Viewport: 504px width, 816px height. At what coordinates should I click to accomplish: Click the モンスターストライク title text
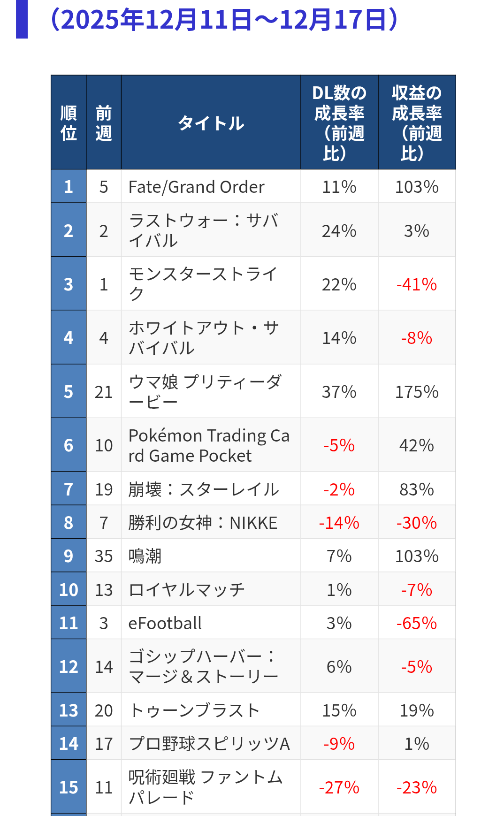coord(204,284)
